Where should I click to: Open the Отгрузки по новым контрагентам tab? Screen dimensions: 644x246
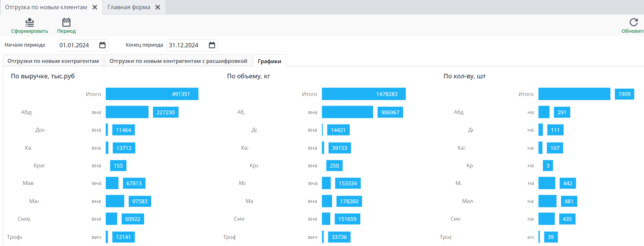pyautogui.click(x=53, y=61)
